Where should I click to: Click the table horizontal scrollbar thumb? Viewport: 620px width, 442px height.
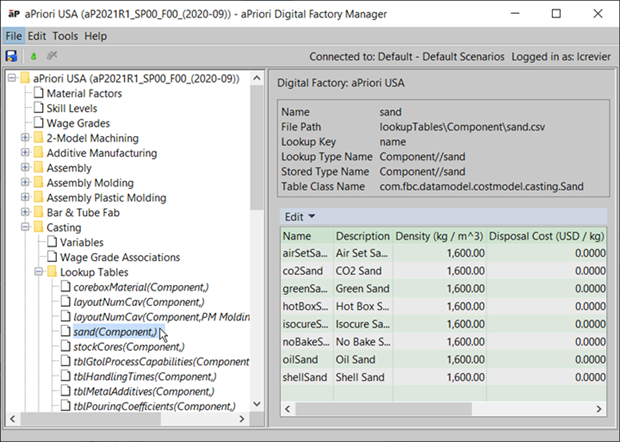click(x=383, y=409)
